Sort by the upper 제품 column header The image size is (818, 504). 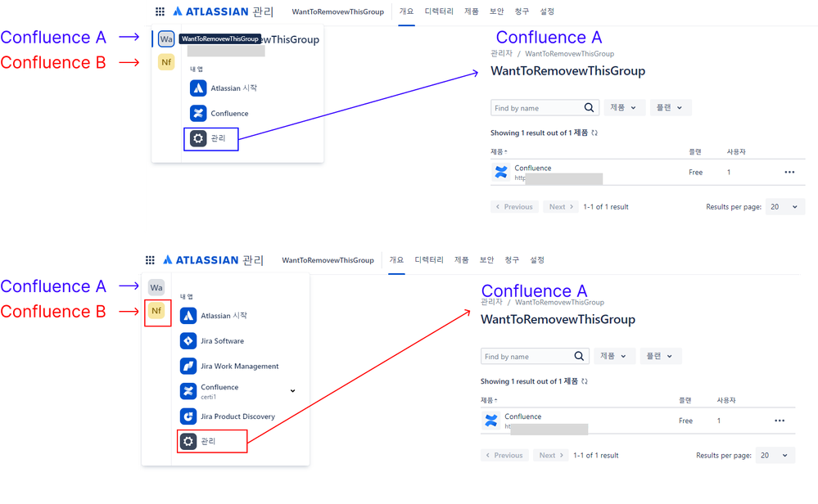[499, 151]
